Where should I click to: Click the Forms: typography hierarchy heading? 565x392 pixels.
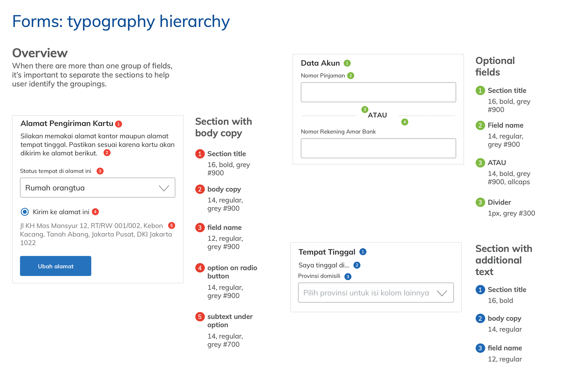tap(121, 21)
